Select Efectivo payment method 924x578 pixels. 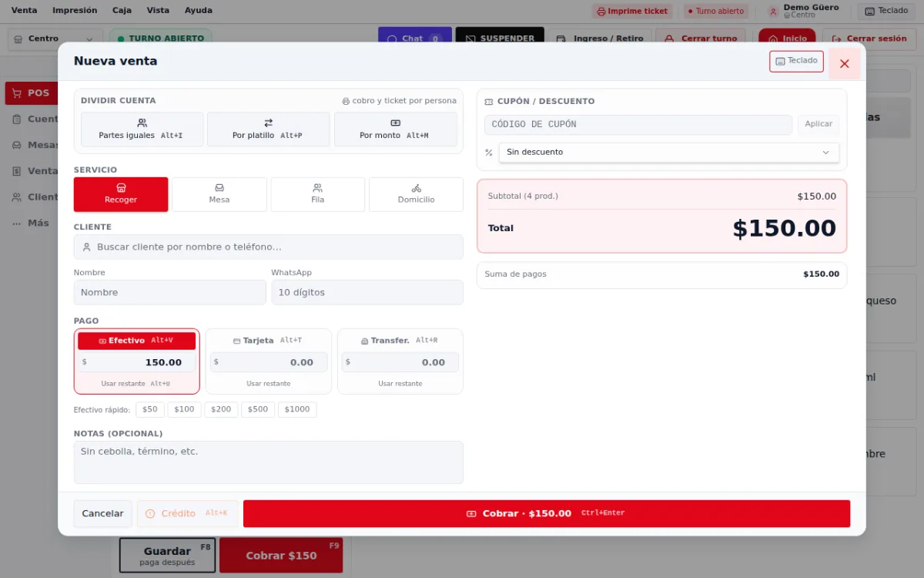(x=137, y=341)
